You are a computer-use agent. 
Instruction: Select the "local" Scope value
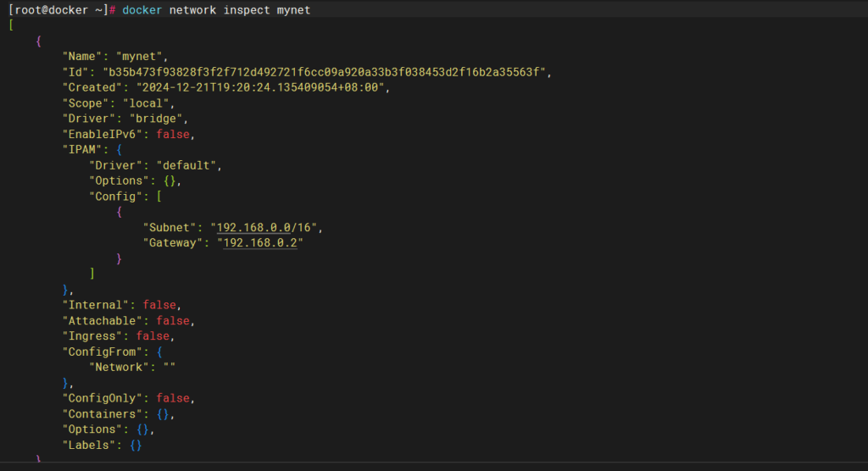pyautogui.click(x=147, y=103)
